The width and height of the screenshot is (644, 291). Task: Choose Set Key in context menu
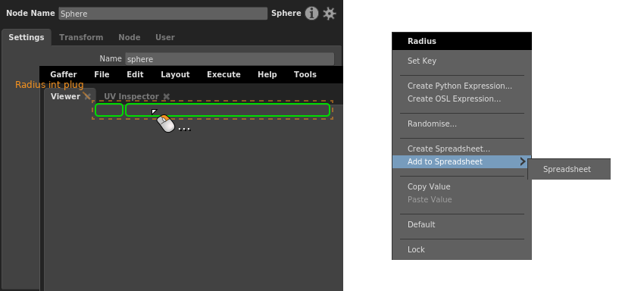[461, 61]
